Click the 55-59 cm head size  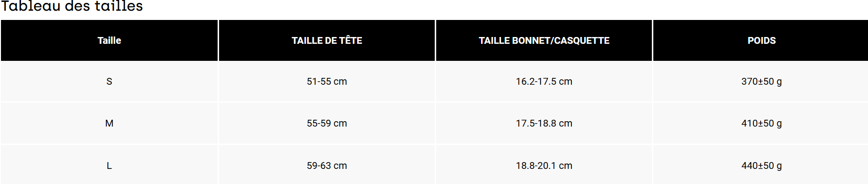[x=327, y=123]
